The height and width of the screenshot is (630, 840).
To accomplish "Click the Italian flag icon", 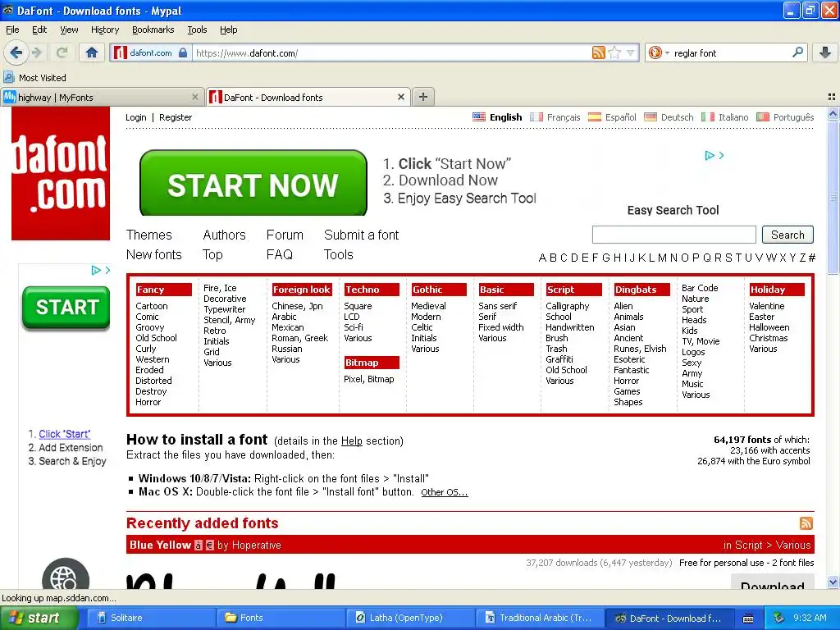I will [x=708, y=116].
